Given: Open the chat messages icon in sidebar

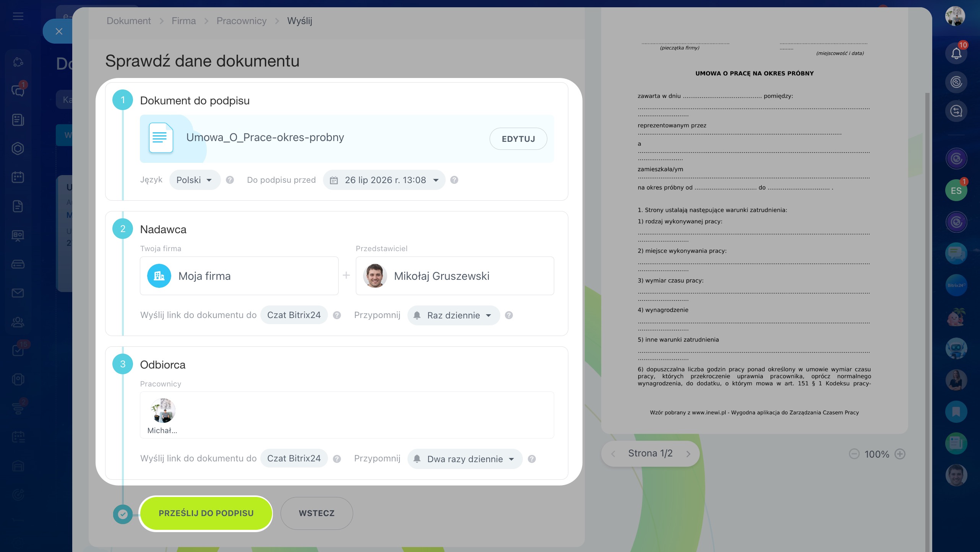Looking at the screenshot, I should (18, 91).
